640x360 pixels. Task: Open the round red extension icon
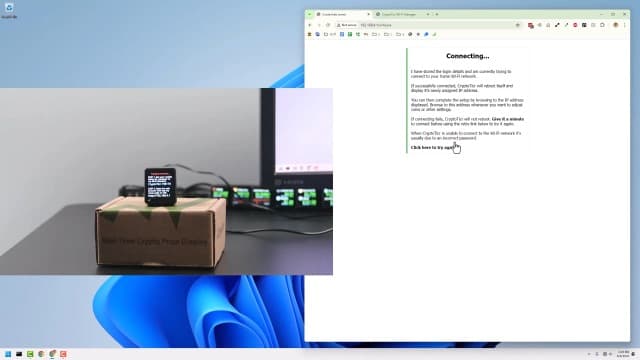tap(575, 25)
